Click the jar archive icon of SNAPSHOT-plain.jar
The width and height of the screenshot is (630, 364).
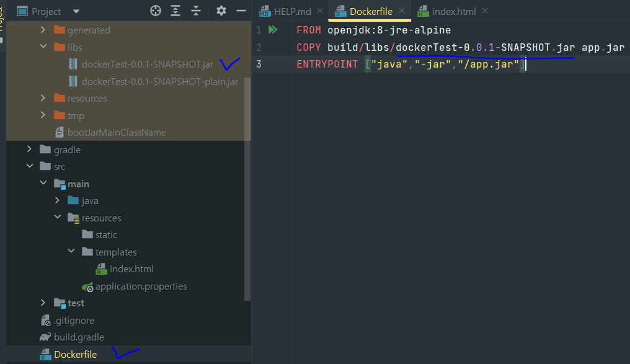(73, 82)
